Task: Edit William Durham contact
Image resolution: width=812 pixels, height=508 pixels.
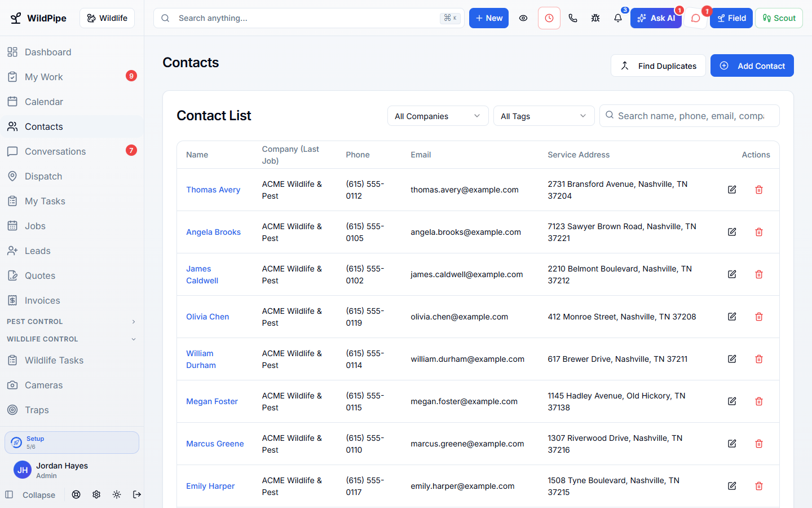Action: 732,359
